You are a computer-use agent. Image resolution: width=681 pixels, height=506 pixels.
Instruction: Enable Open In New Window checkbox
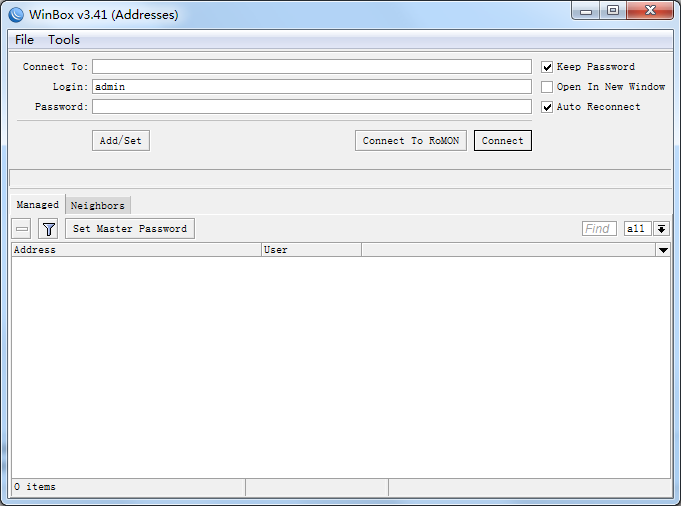(547, 87)
